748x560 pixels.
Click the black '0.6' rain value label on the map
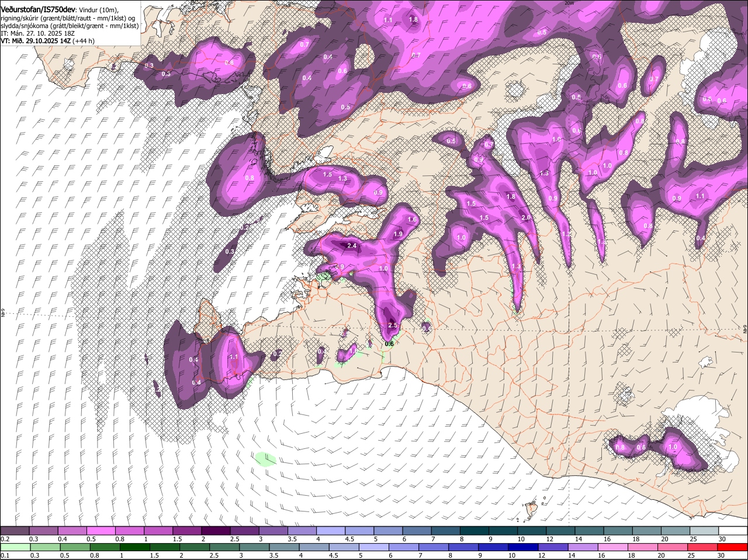[x=389, y=344]
